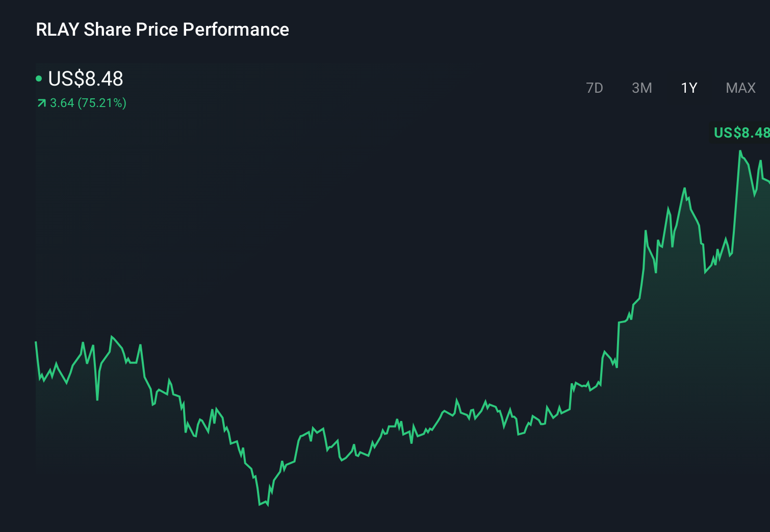Click the green price line at chart start
This screenshot has height=532, width=770.
pyautogui.click(x=36, y=341)
